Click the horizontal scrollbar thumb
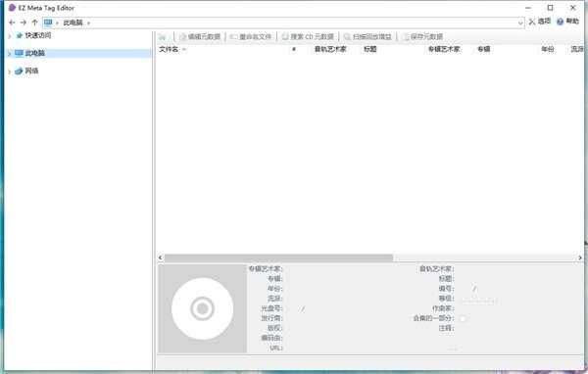The image size is (588, 374). [x=278, y=257]
